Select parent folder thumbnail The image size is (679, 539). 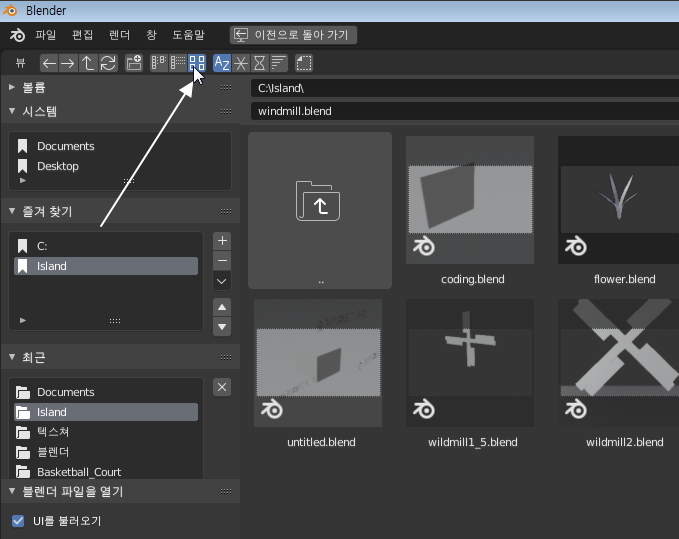pyautogui.click(x=320, y=210)
